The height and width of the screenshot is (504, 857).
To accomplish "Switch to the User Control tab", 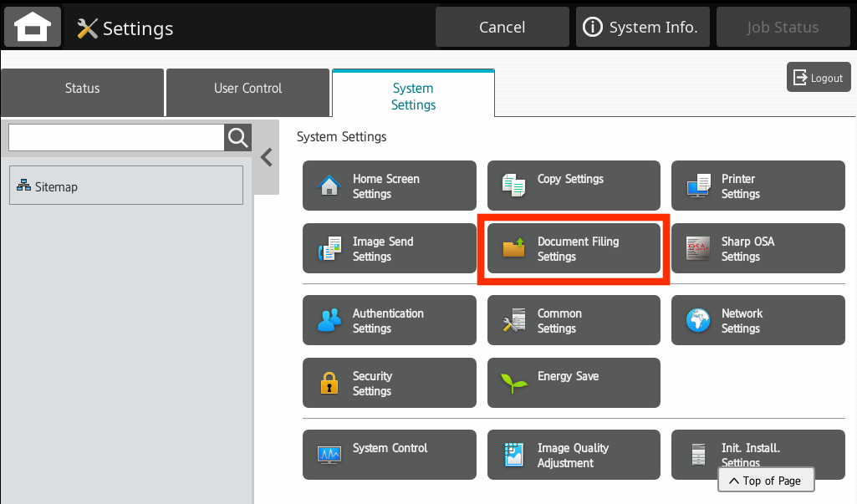I will [247, 92].
